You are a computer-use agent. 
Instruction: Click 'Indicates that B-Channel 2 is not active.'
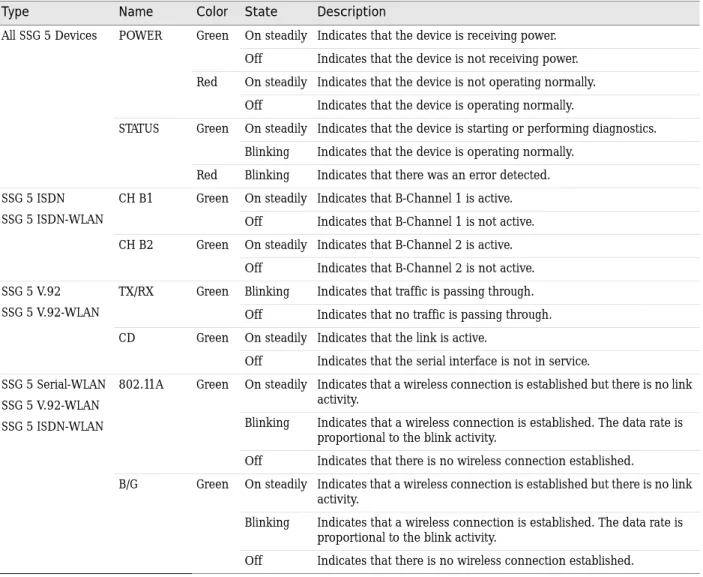425,269
